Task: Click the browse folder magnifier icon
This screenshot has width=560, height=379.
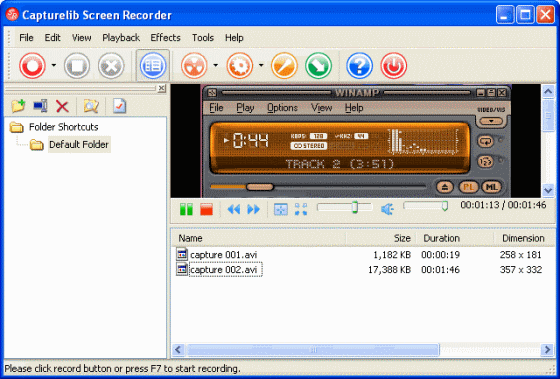Action: (x=91, y=106)
